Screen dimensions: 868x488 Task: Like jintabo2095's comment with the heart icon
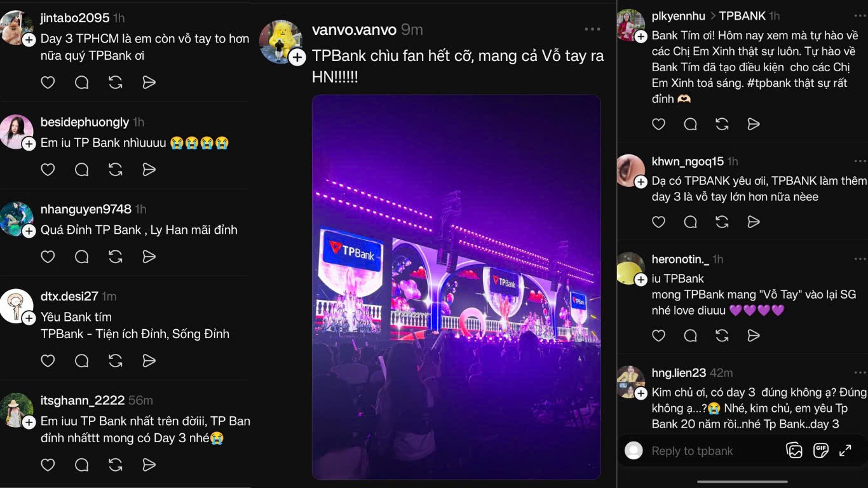pyautogui.click(x=48, y=82)
